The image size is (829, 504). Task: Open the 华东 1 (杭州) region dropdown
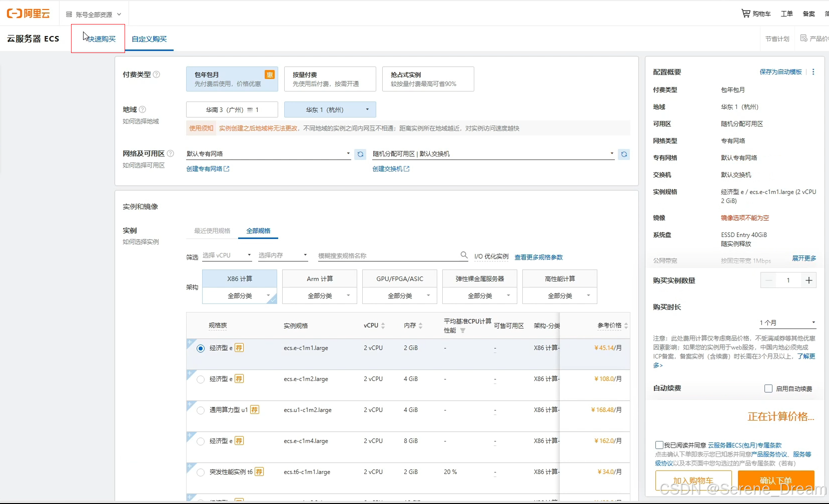coord(330,109)
